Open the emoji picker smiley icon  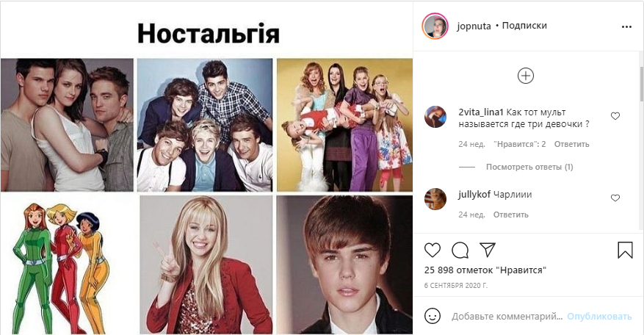[x=432, y=316]
